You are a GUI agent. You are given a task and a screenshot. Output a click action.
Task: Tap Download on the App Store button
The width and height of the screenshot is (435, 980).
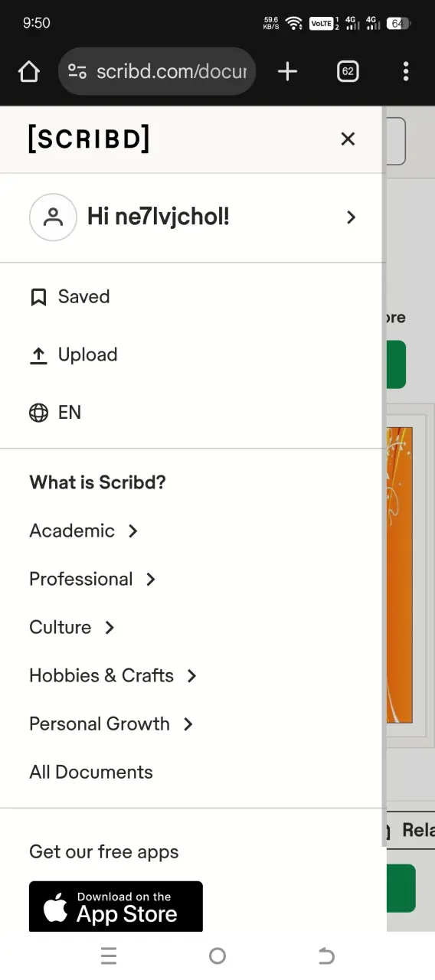(116, 906)
